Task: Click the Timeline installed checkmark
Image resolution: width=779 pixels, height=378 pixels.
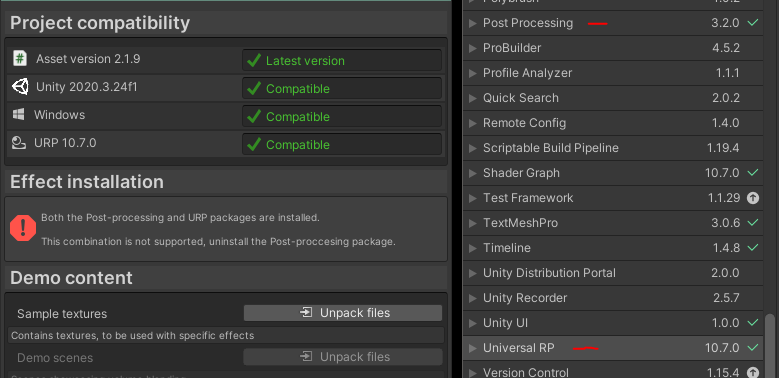Action: [753, 247]
